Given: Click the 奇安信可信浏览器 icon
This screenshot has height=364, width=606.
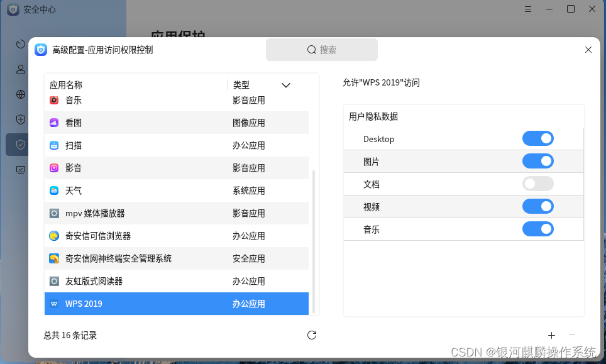Looking at the screenshot, I should click(54, 236).
